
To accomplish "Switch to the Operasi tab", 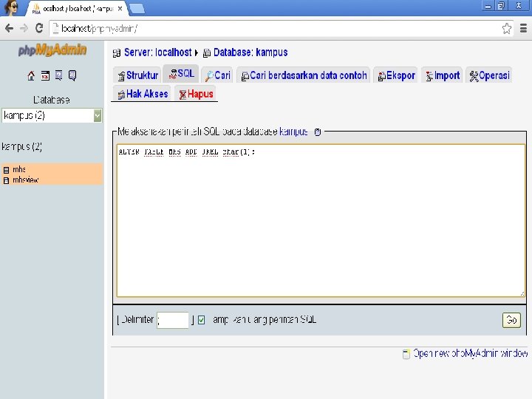I will pos(489,75).
